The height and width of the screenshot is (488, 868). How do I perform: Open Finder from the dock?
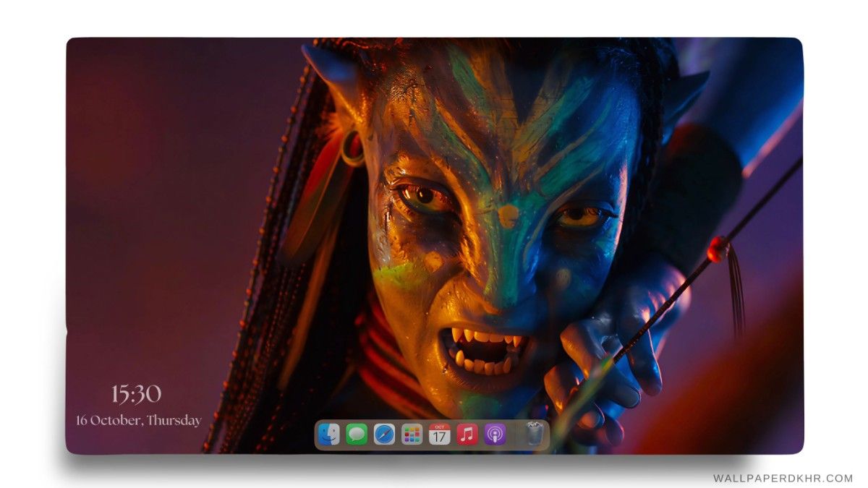pos(329,434)
